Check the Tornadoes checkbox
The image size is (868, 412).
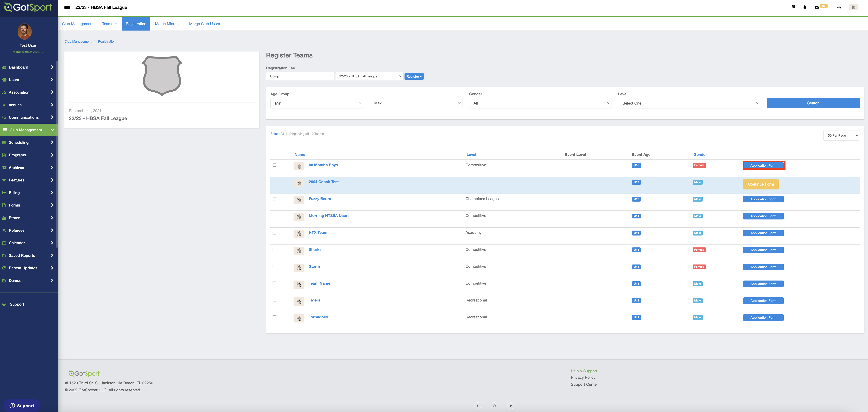point(274,317)
